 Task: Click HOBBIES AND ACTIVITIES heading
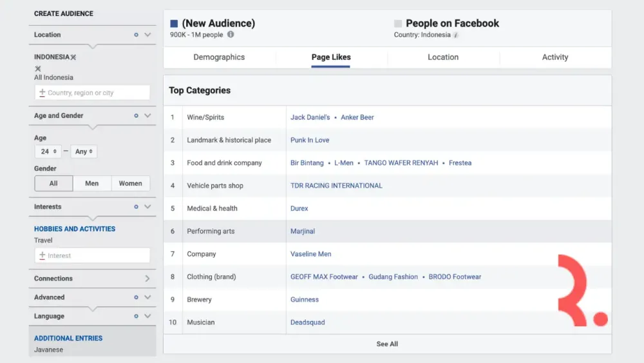(75, 229)
